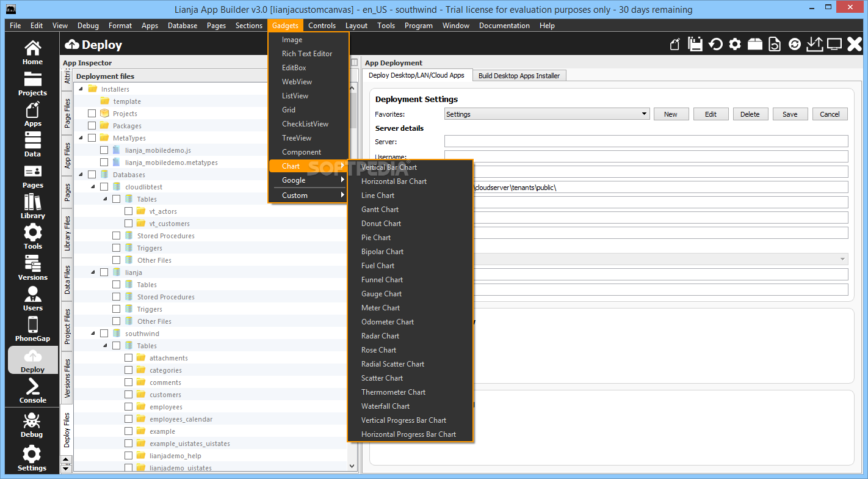This screenshot has height=479, width=868.
Task: Check the cloudlibtest database checkbox
Action: (104, 187)
